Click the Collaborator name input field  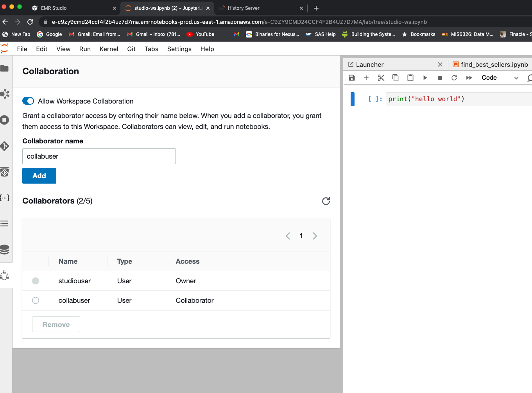(x=99, y=156)
